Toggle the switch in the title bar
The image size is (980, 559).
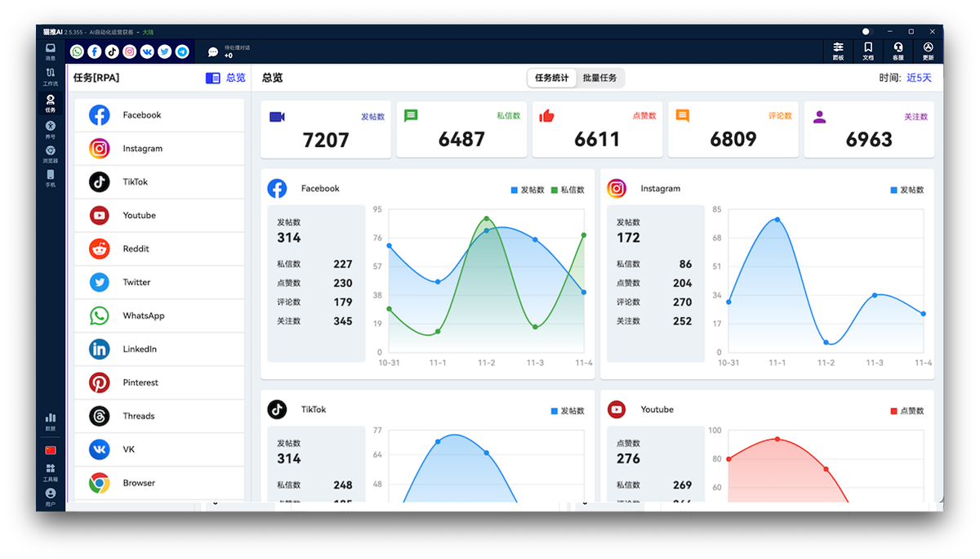point(867,32)
